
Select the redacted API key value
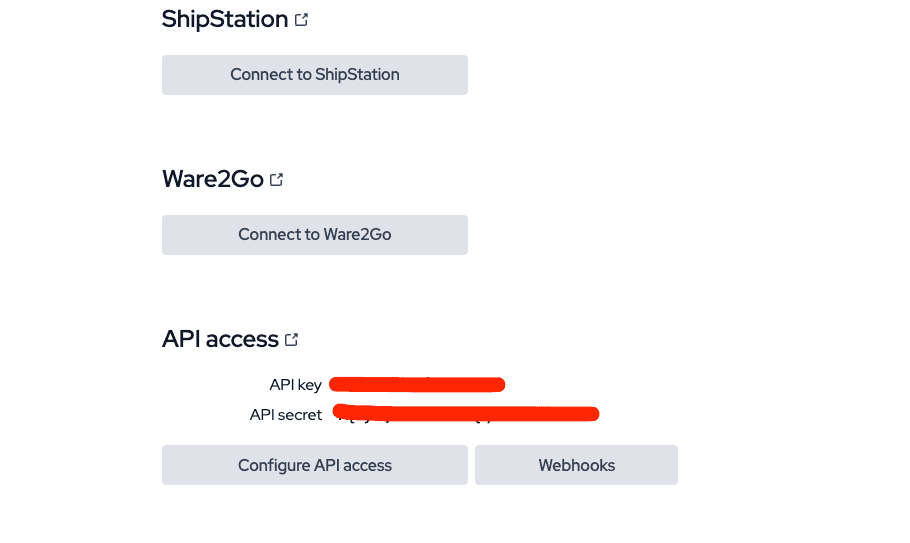416,384
